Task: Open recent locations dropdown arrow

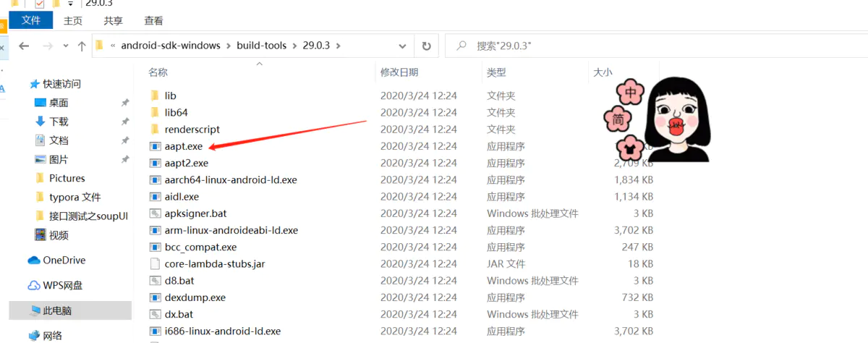Action: (x=65, y=46)
